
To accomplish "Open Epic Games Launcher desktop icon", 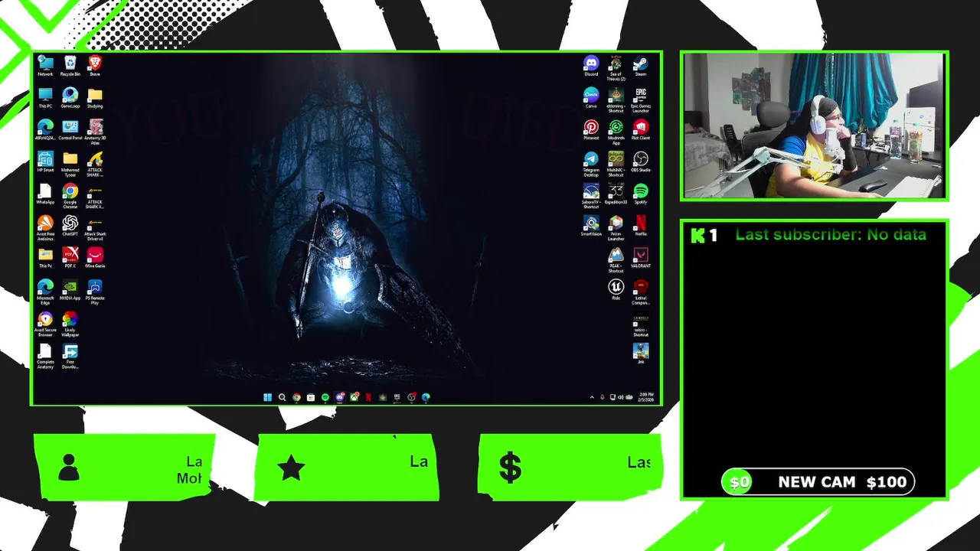I will (x=641, y=99).
